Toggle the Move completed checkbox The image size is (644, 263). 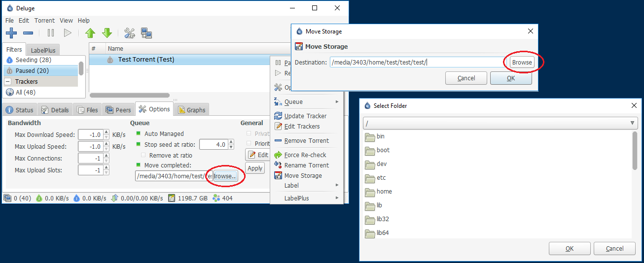(x=139, y=165)
